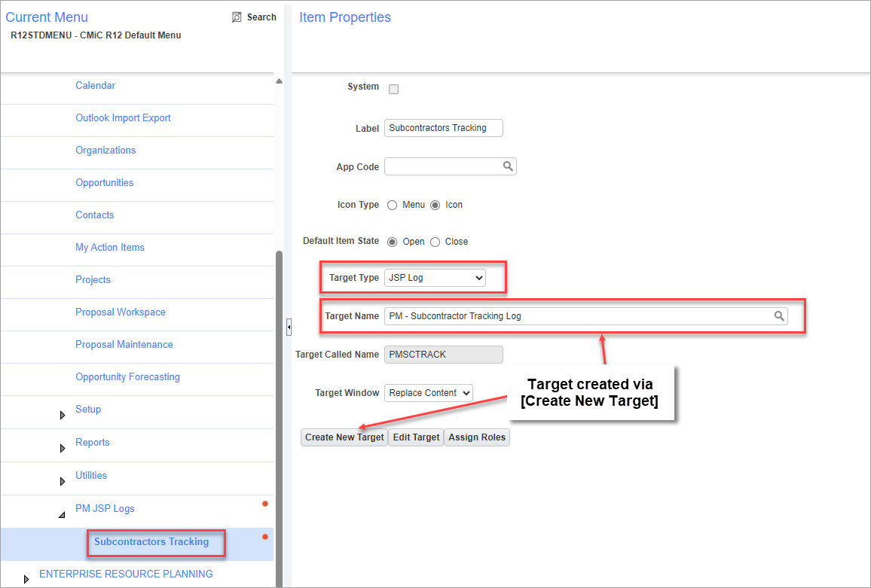
Task: Click the Assign Roles button
Action: [476, 437]
